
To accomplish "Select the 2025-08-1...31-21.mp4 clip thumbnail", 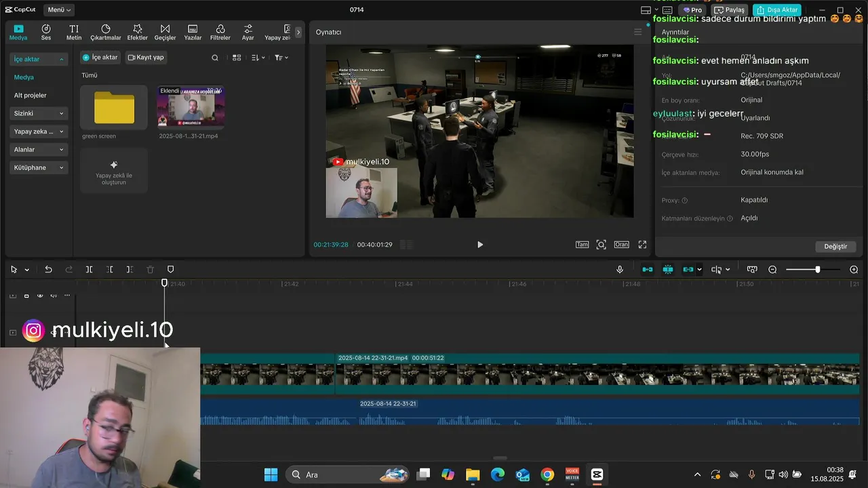I will 191,107.
